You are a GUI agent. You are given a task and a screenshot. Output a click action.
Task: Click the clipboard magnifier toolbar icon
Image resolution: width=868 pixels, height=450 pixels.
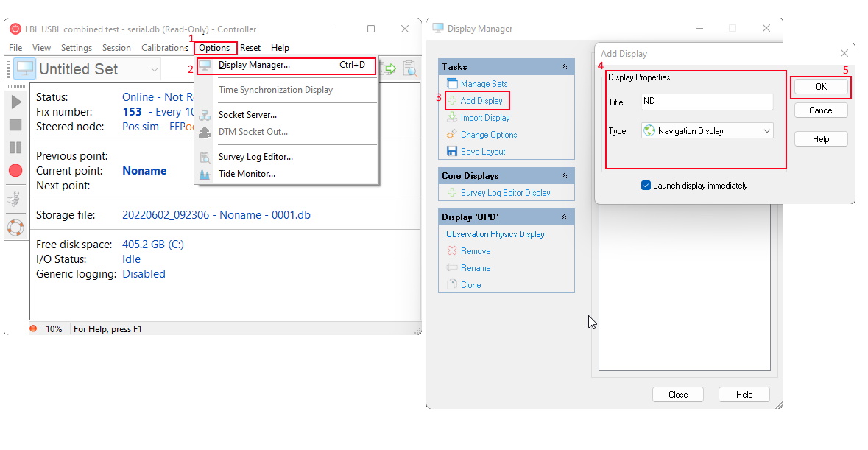(x=409, y=68)
